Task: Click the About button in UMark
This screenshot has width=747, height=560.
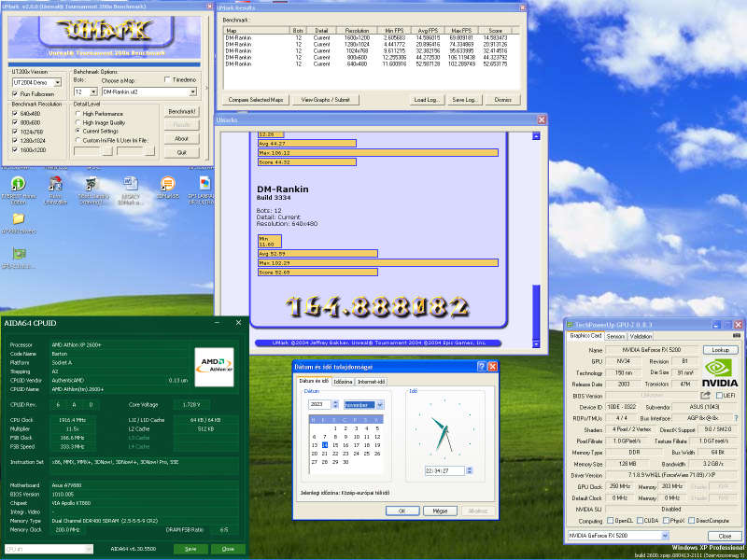Action: pyautogui.click(x=181, y=138)
